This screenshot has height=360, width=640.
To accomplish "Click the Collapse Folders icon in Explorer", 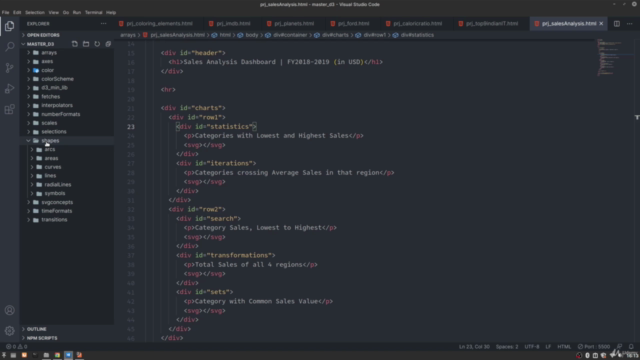I will tap(108, 44).
